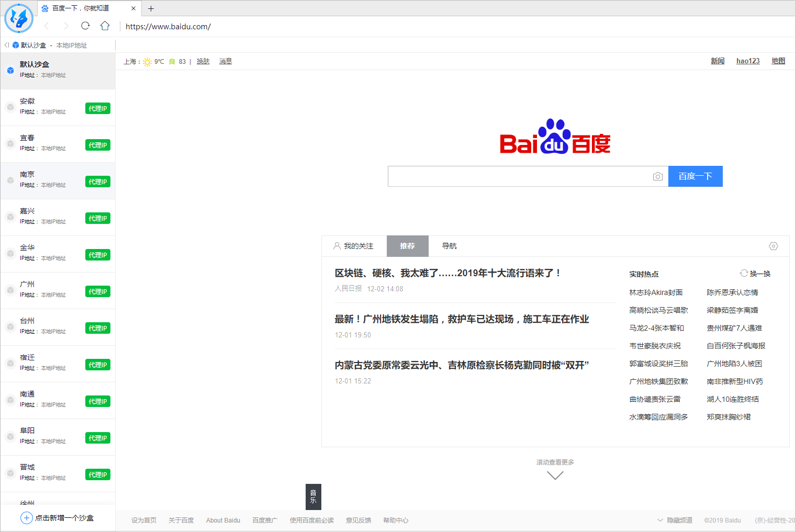The width and height of the screenshot is (795, 532).
Task: Click the camera image-search icon
Action: (658, 177)
